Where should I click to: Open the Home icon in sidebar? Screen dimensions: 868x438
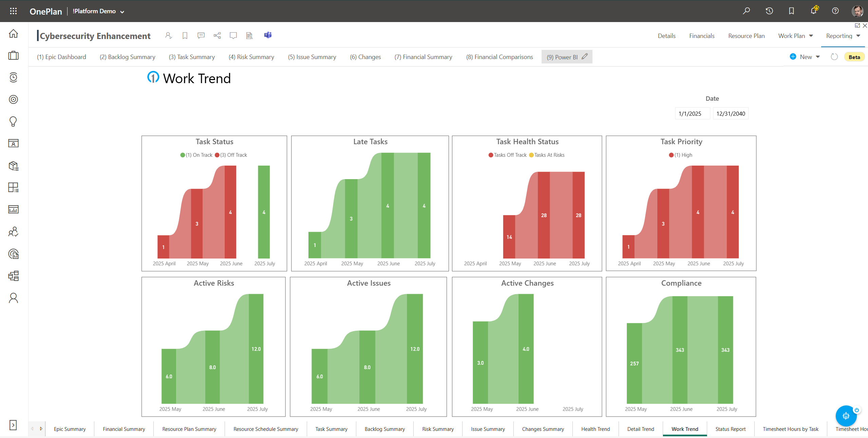pos(13,34)
